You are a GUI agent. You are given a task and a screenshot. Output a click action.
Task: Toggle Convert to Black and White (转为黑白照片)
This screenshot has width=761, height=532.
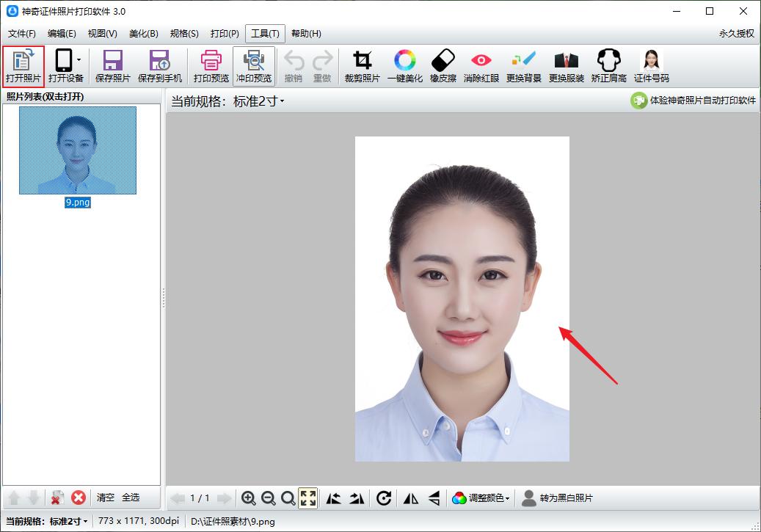tap(557, 498)
